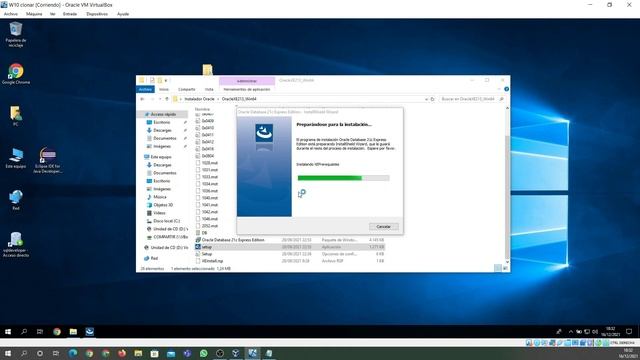
Task: Click Explorer refresh button
Action: point(432,99)
